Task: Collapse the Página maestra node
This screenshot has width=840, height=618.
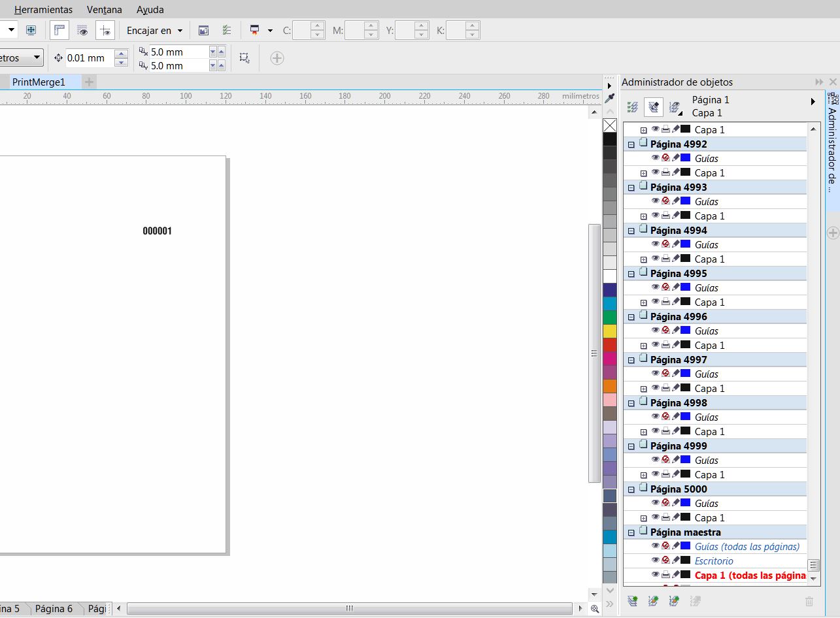Action: (631, 532)
